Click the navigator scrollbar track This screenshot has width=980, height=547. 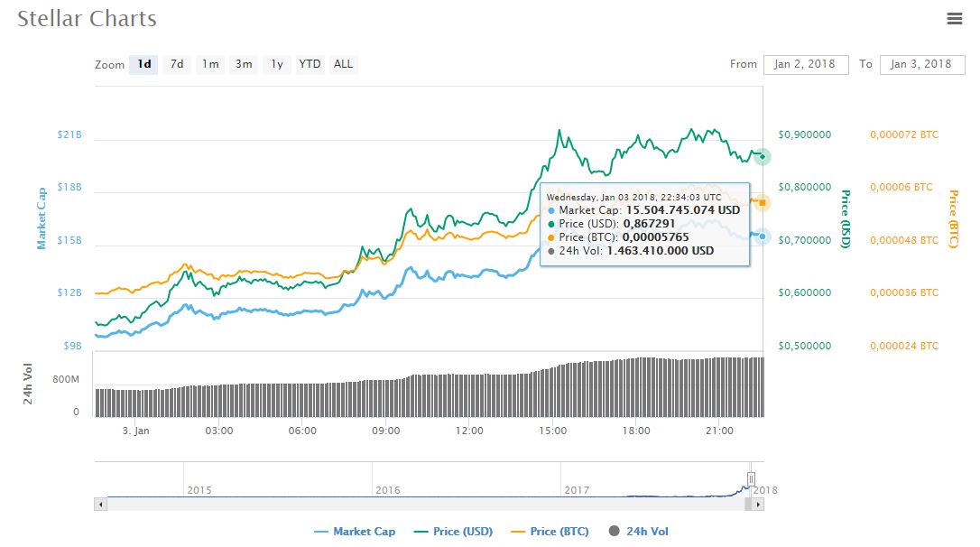pyautogui.click(x=425, y=504)
